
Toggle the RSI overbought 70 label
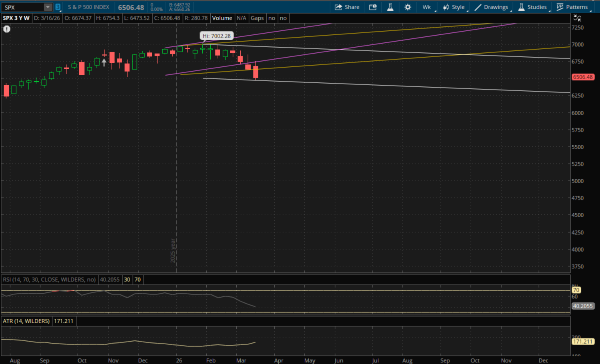click(137, 280)
